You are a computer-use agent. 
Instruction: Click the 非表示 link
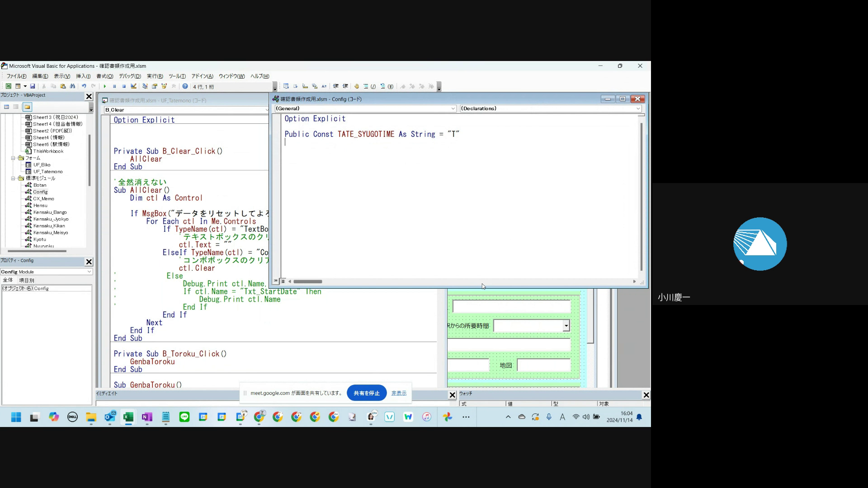(399, 393)
